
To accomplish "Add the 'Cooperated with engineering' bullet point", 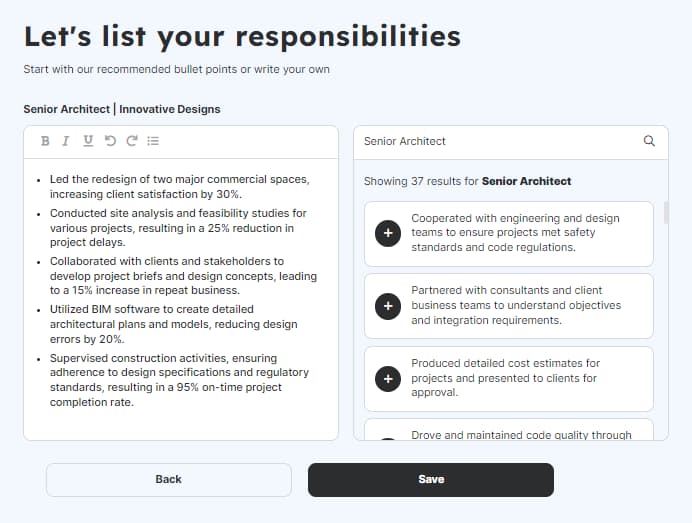I will 387,233.
